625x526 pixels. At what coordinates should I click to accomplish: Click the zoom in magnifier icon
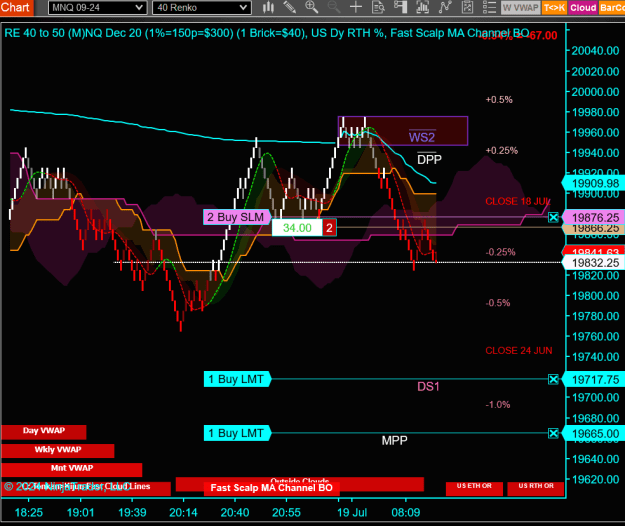(x=311, y=7)
